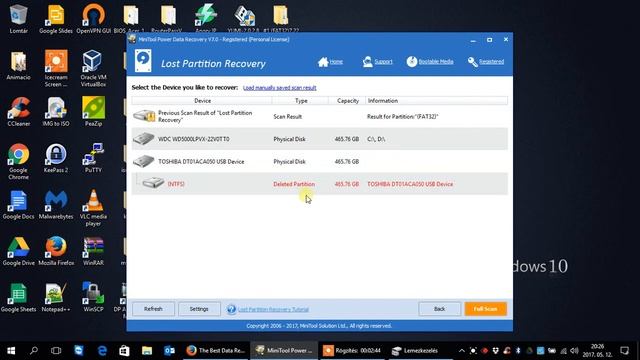This screenshot has width=640, height=360.
Task: Click the Type column header
Action: 300,100
